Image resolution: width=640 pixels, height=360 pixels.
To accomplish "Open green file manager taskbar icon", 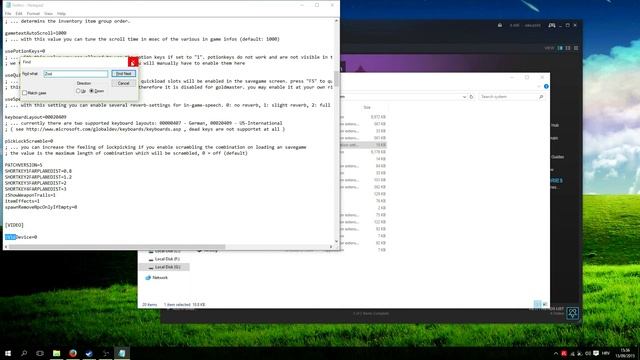I will [x=56, y=353].
